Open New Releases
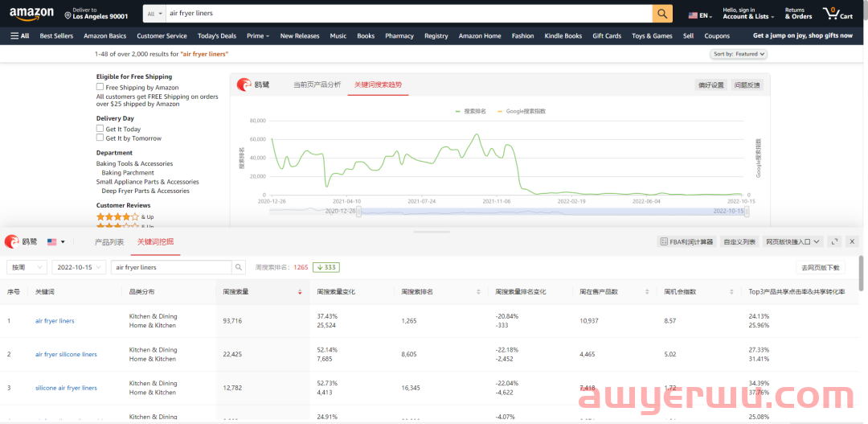This screenshot has width=868, height=424. (300, 36)
